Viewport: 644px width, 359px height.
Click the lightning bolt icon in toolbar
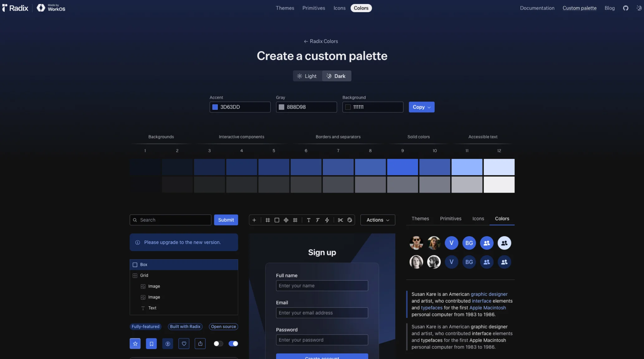(x=327, y=220)
